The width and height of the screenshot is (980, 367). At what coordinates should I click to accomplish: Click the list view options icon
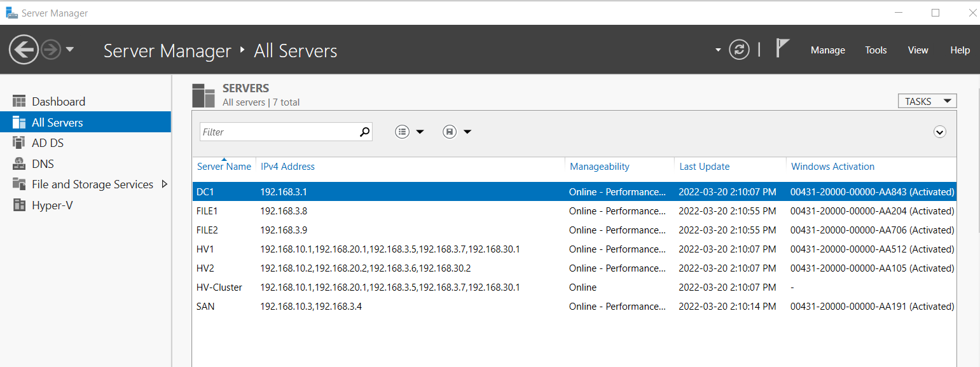[402, 132]
